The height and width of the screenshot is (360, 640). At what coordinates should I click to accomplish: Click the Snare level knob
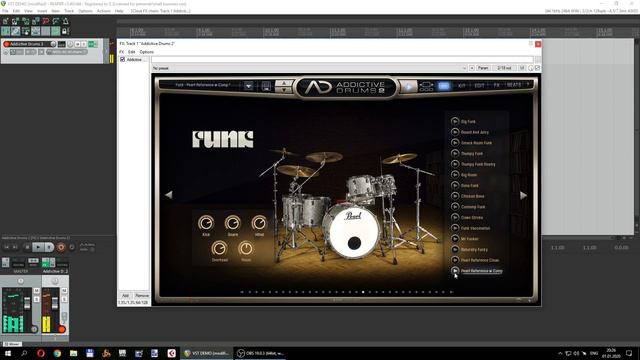coord(233,223)
